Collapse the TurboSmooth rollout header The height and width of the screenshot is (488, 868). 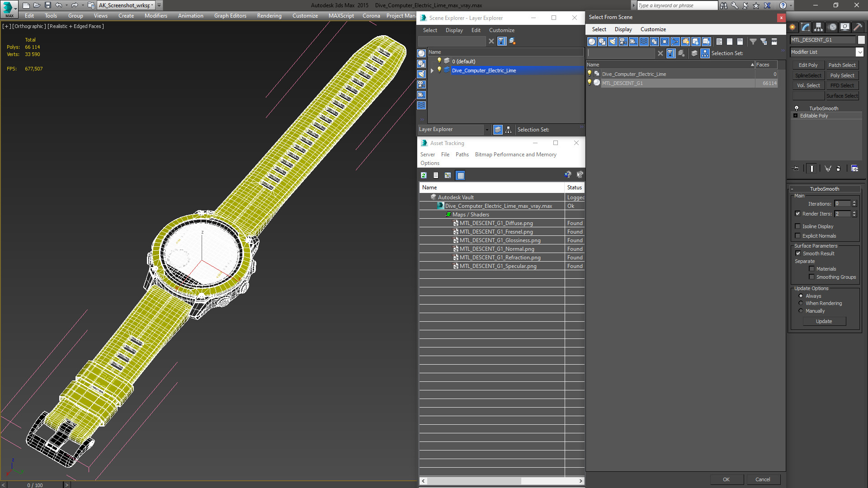[825, 189]
